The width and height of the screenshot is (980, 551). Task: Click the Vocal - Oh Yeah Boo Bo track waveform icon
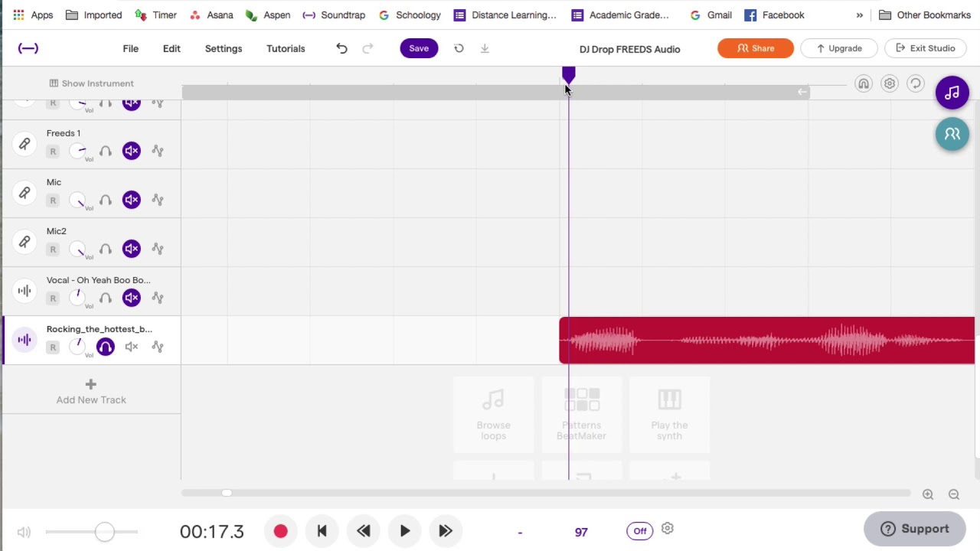(24, 291)
